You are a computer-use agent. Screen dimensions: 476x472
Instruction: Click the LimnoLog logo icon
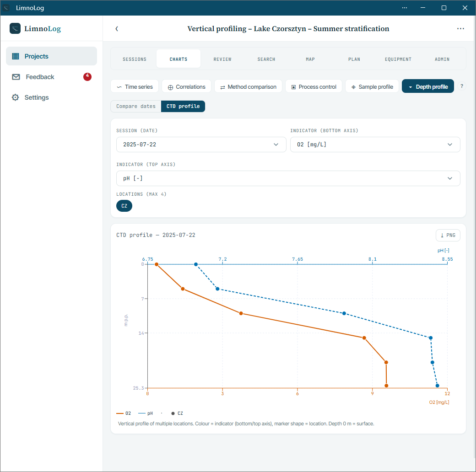click(15, 28)
